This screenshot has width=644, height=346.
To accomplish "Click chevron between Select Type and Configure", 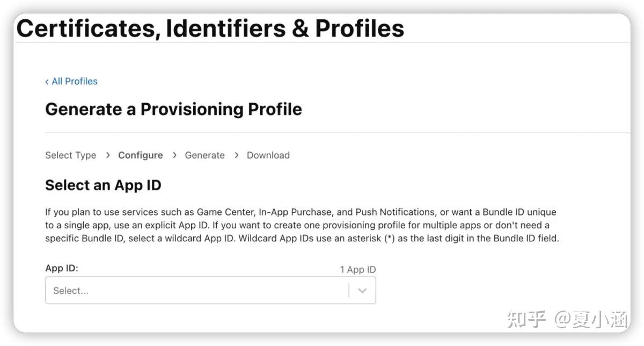I will [107, 155].
